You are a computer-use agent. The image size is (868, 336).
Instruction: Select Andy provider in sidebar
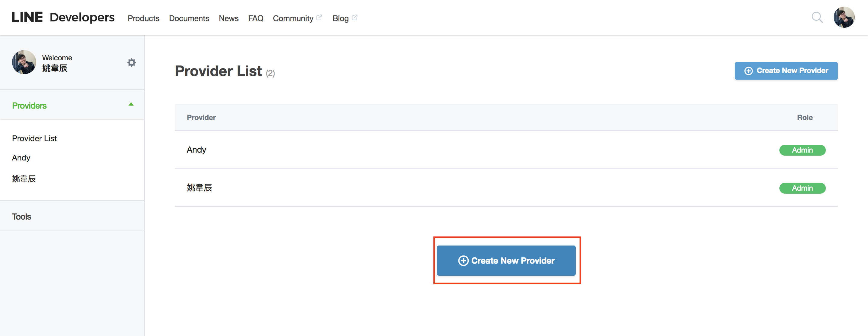pos(21,158)
